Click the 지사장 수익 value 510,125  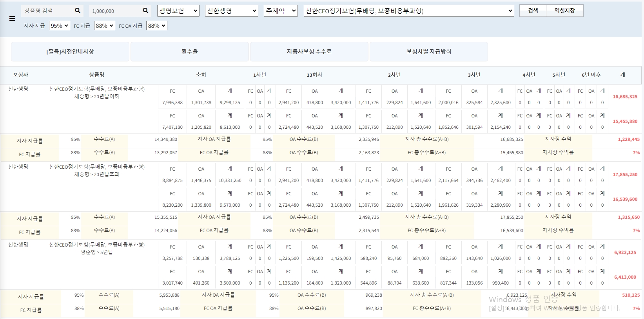[631, 295]
